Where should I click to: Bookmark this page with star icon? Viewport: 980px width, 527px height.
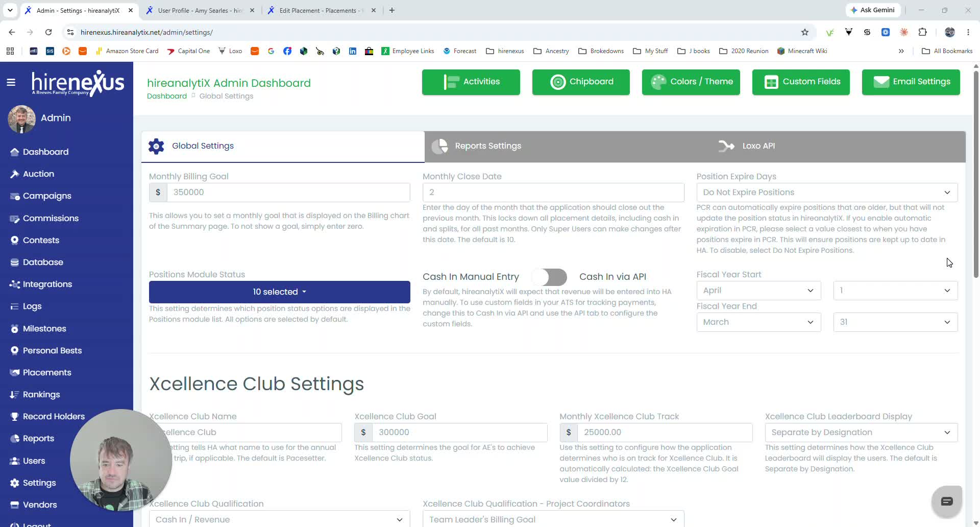805,32
